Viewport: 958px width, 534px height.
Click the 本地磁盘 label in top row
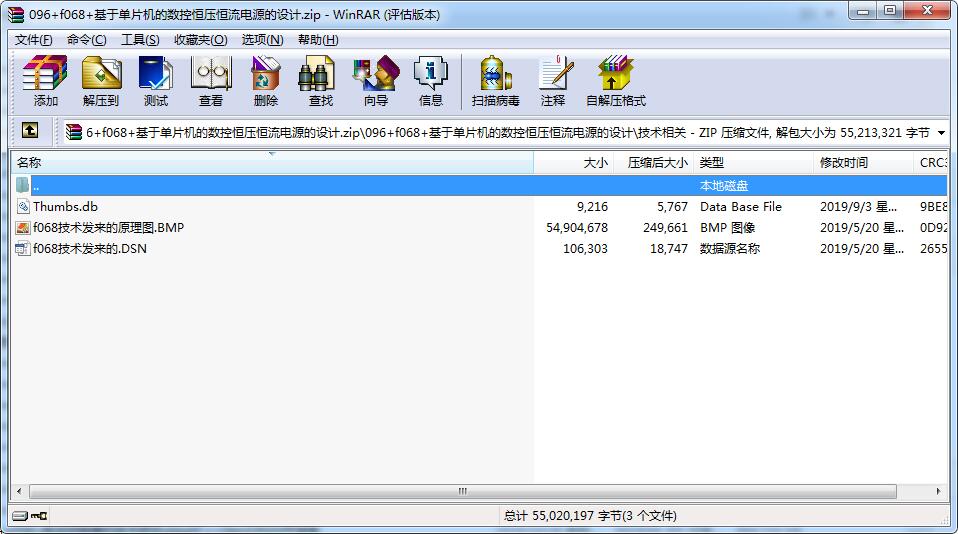coord(723,185)
